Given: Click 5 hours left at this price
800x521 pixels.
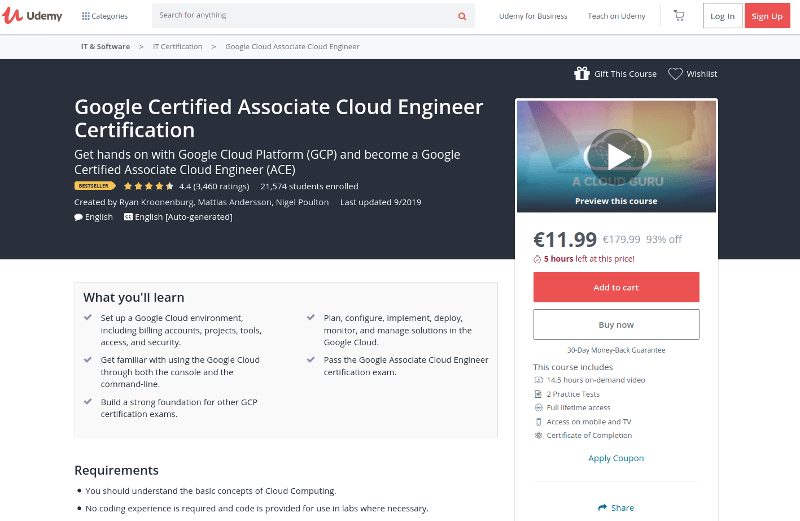Looking at the screenshot, I should [589, 259].
